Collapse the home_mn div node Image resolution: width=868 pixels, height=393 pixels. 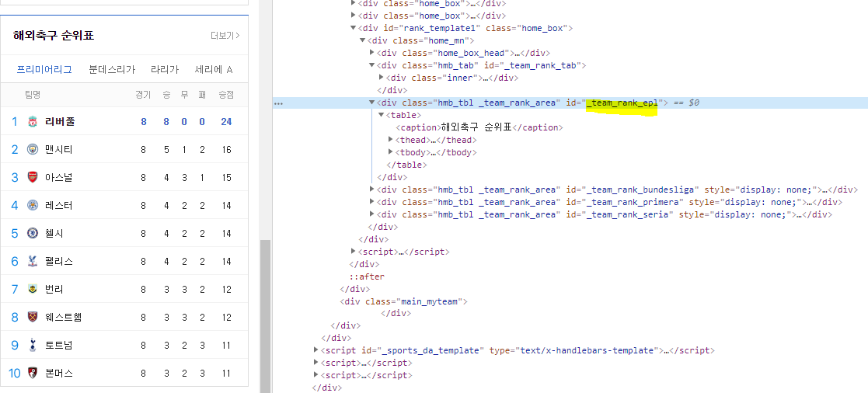363,40
